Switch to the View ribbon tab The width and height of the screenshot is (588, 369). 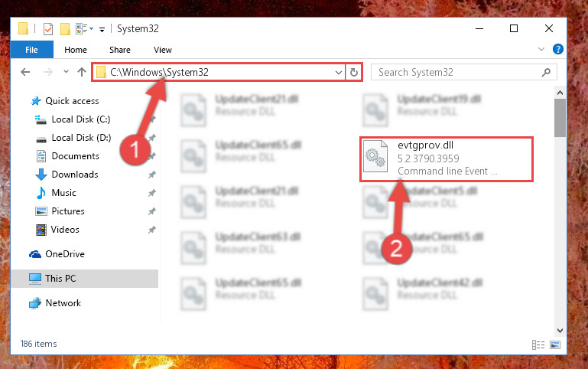pyautogui.click(x=162, y=50)
